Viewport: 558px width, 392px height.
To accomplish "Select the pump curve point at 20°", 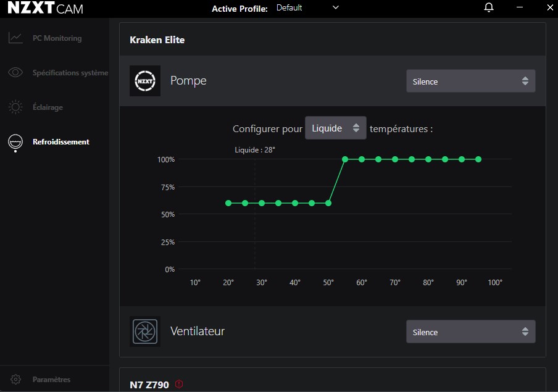I will (228, 203).
